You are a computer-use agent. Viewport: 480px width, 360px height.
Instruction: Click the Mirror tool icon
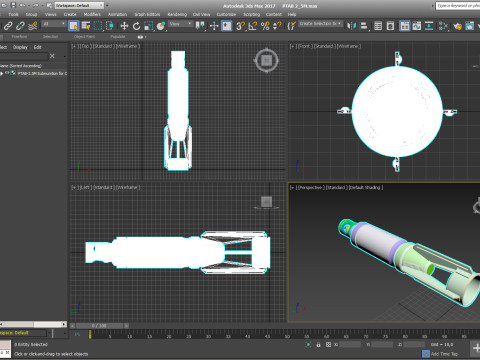(x=351, y=26)
